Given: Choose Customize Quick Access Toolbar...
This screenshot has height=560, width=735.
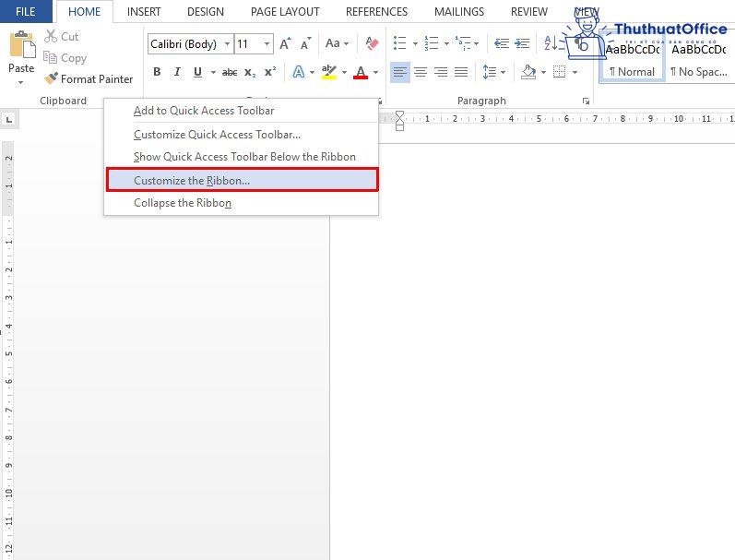Looking at the screenshot, I should click(x=241, y=135).
